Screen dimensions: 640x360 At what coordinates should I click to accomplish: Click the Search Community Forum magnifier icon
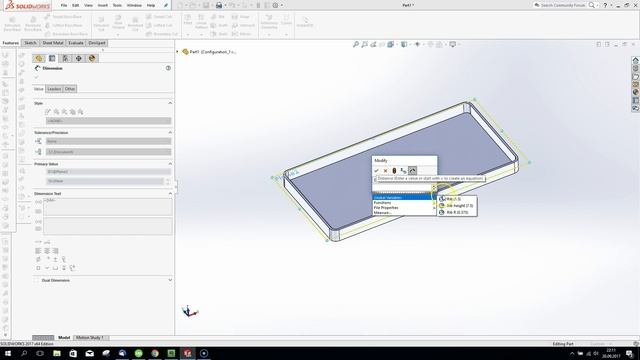pyautogui.click(x=591, y=5)
